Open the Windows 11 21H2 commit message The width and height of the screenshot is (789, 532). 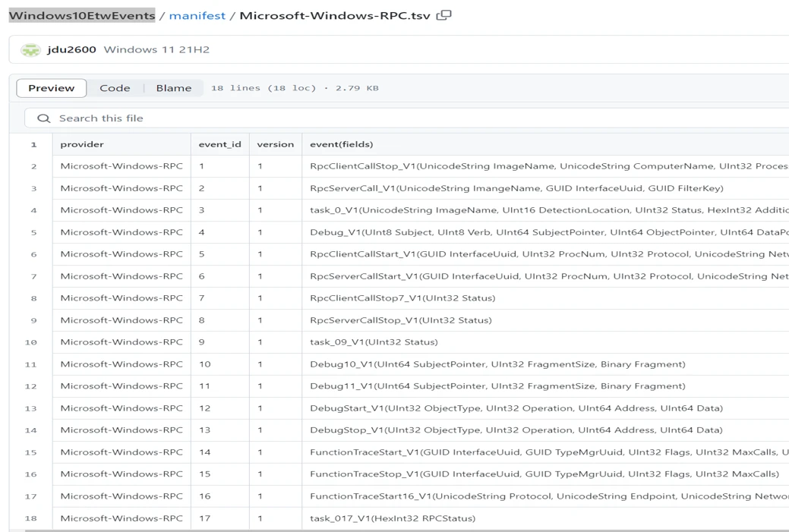pos(156,50)
